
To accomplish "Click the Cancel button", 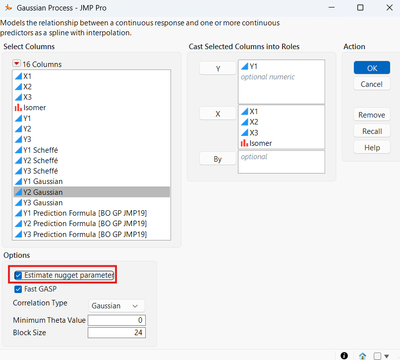I will pos(372,84).
